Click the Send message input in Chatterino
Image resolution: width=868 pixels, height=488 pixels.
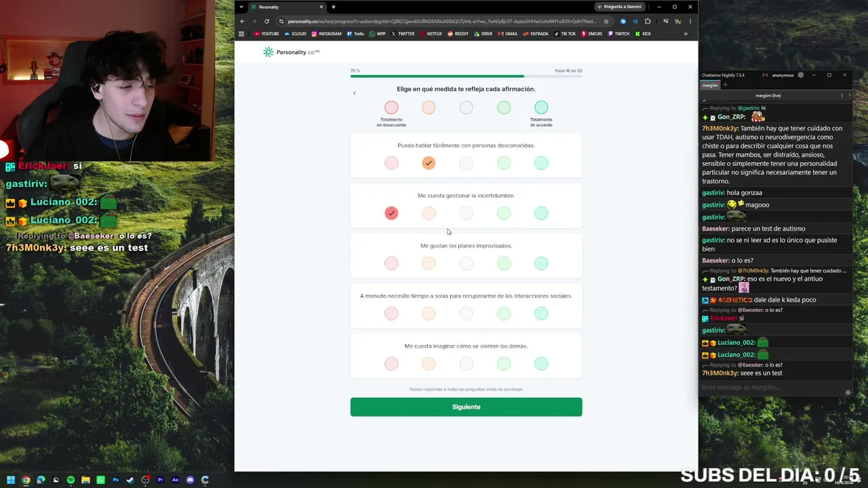pos(771,387)
